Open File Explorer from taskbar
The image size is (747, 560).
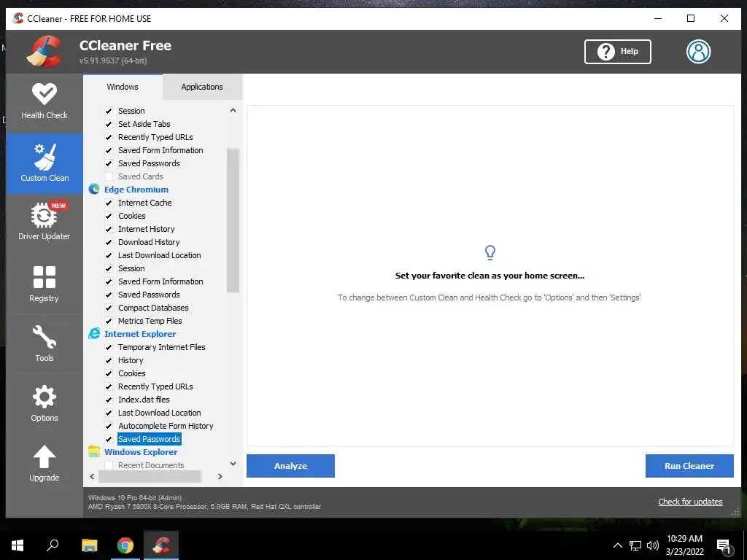(89, 545)
